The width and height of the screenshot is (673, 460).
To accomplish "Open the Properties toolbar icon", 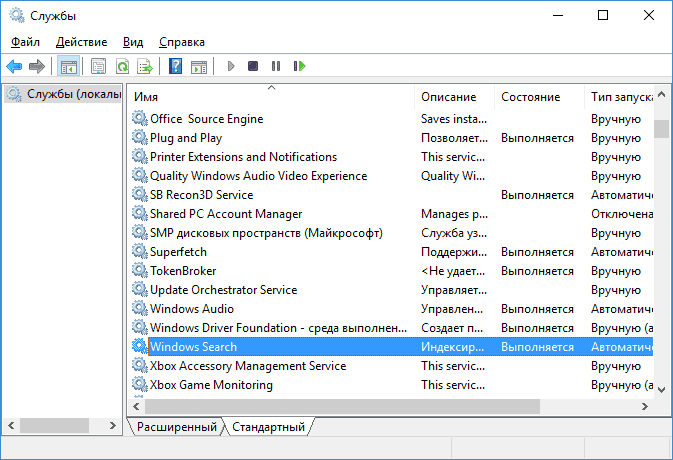I will 98,67.
